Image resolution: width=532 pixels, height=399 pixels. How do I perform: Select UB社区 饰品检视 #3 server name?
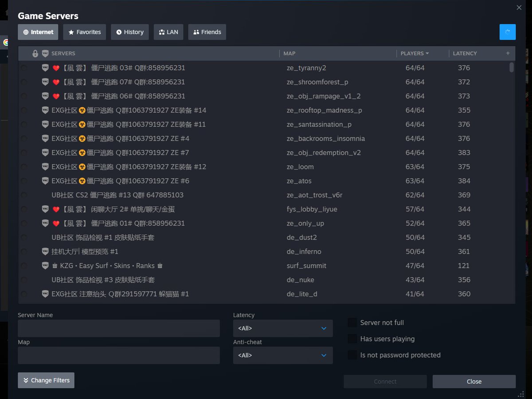pyautogui.click(x=103, y=280)
